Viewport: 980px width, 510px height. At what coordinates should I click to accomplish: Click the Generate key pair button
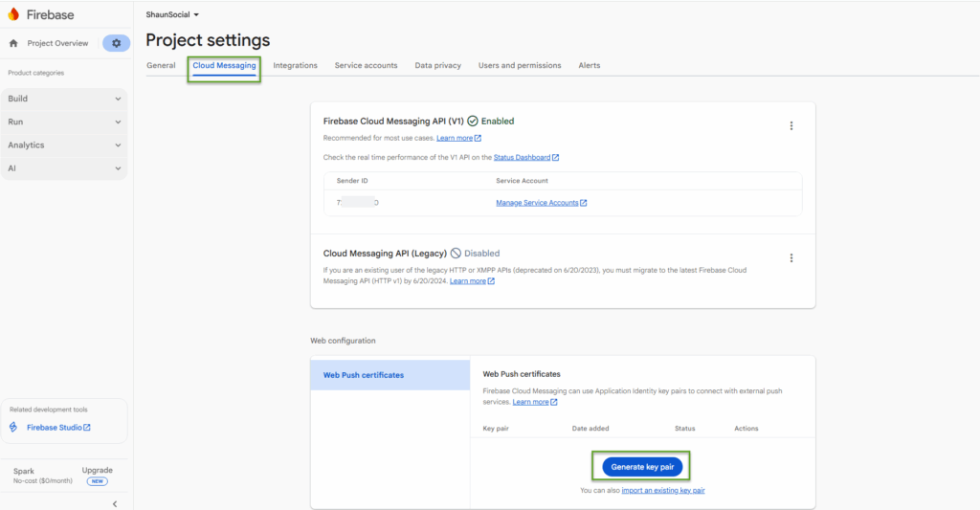click(642, 467)
